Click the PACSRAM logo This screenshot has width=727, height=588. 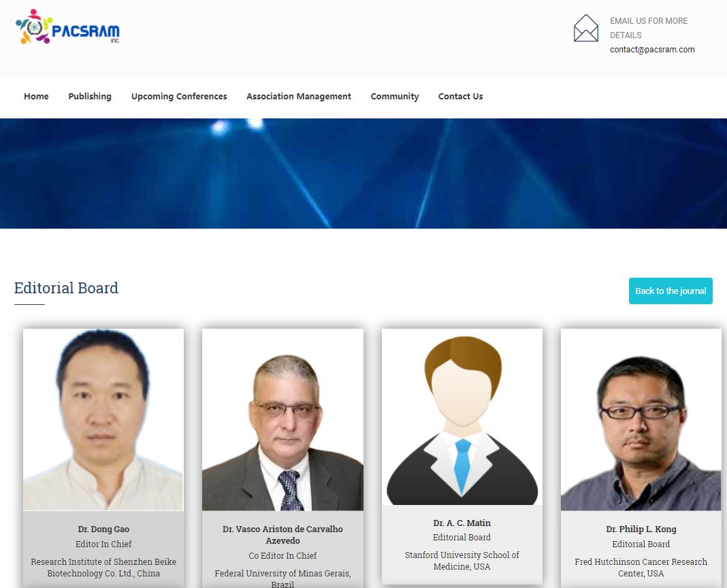(67, 27)
